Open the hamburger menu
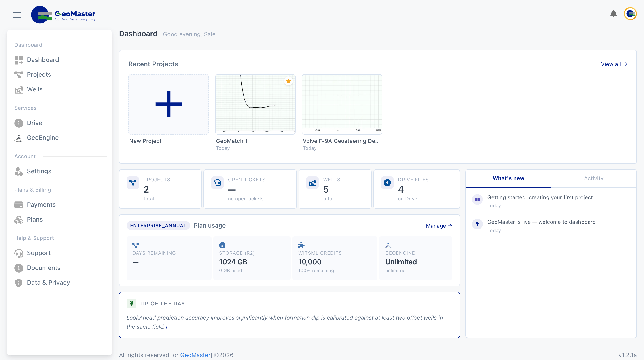Viewport: 644px width, 360px height. point(17,15)
